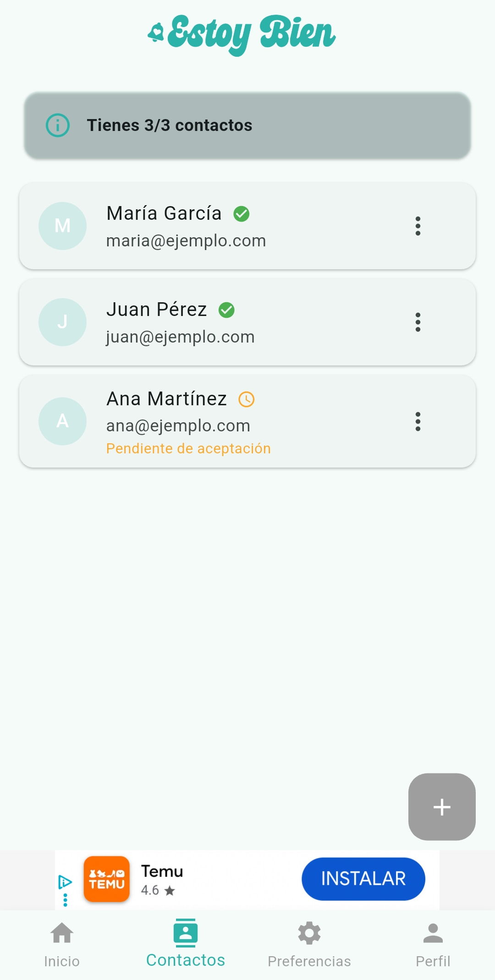The image size is (495, 980).
Task: Open Ana Martínez's three-dot options menu
Action: coord(418,421)
